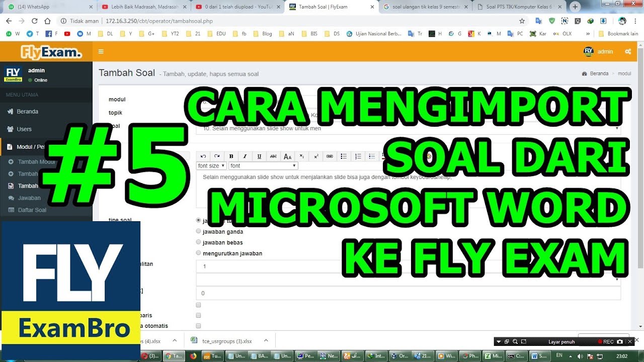Insert a bulleted list
The width and height of the screenshot is (644, 362).
(344, 156)
